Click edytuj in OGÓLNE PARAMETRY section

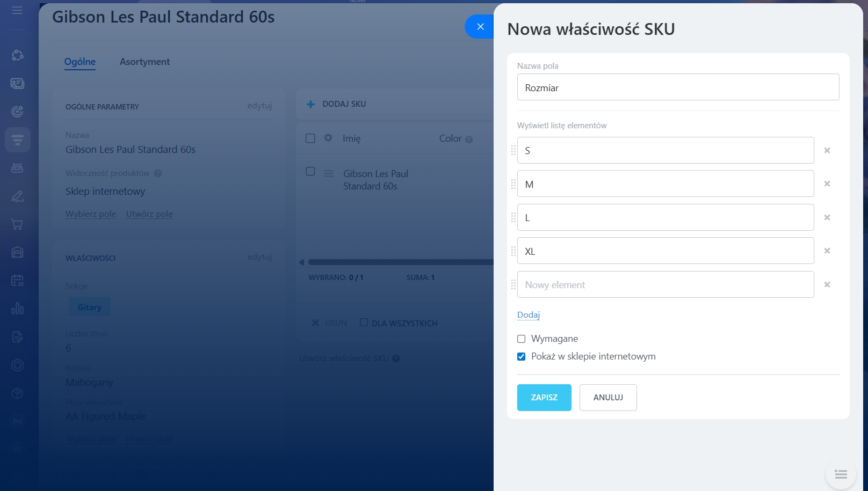259,106
